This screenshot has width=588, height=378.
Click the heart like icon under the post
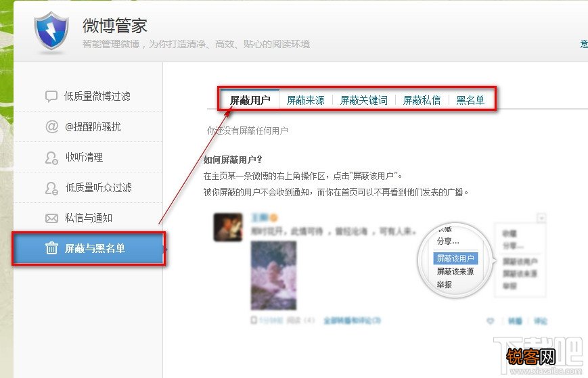490,321
